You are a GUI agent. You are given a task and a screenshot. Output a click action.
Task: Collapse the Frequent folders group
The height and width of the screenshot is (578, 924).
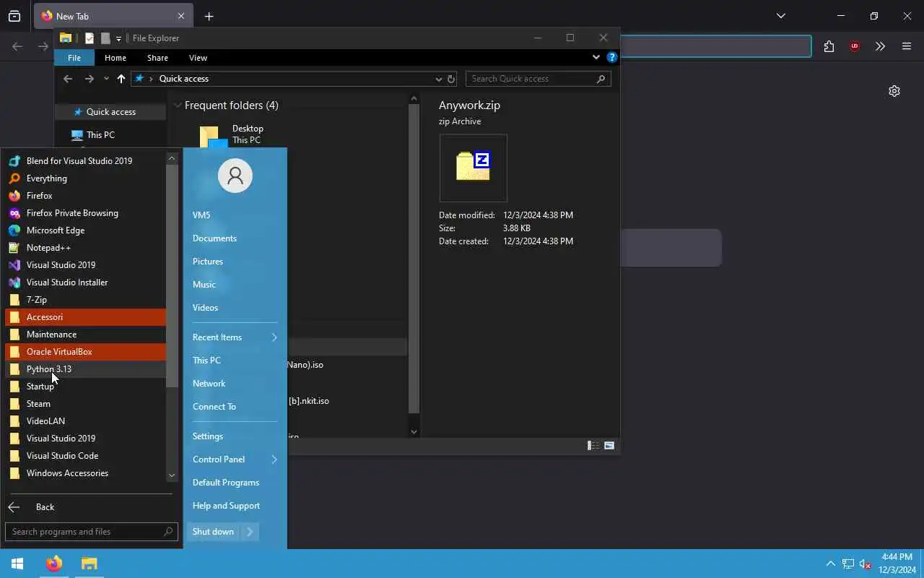pyautogui.click(x=178, y=105)
